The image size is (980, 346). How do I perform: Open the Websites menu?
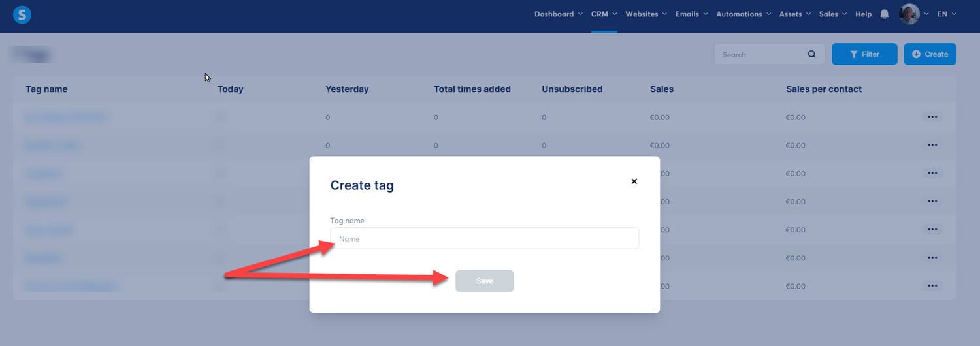pyautogui.click(x=646, y=14)
